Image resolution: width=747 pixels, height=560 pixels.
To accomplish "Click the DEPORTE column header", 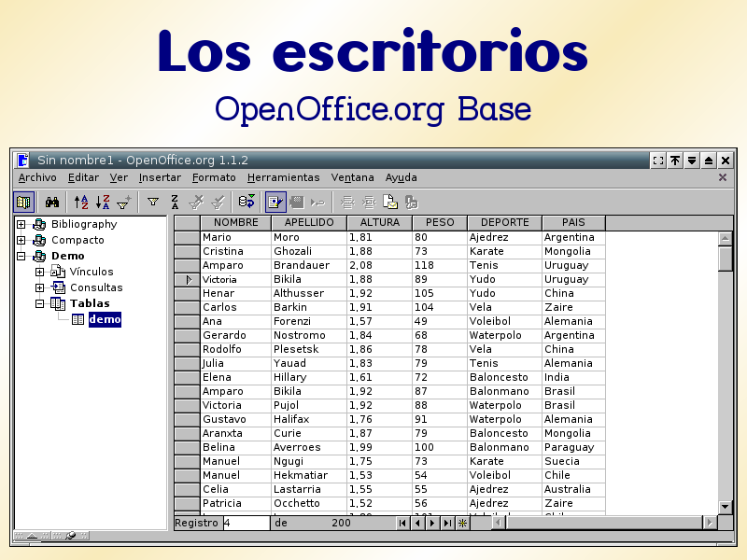I will [x=504, y=222].
